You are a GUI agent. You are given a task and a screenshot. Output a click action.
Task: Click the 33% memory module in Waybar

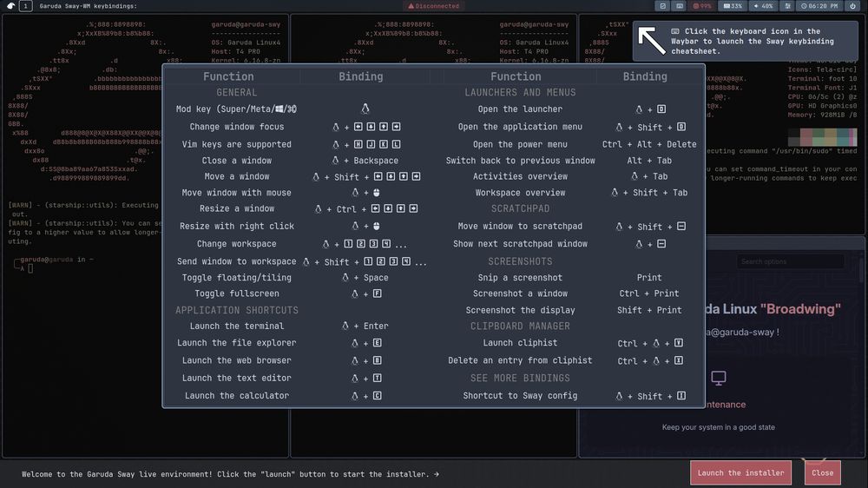(x=733, y=6)
